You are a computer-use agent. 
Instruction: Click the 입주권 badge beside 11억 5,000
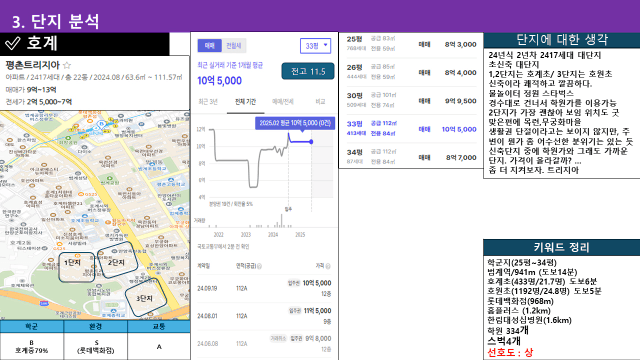[295, 311]
